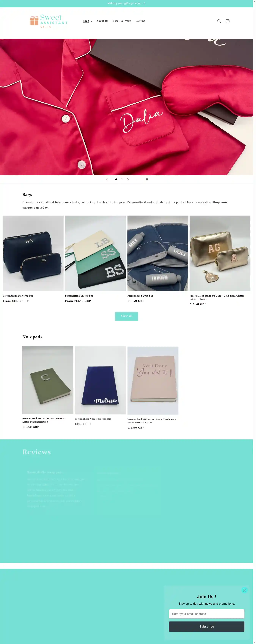Select the first slide dot
This screenshot has width=256, height=644.
point(116,180)
